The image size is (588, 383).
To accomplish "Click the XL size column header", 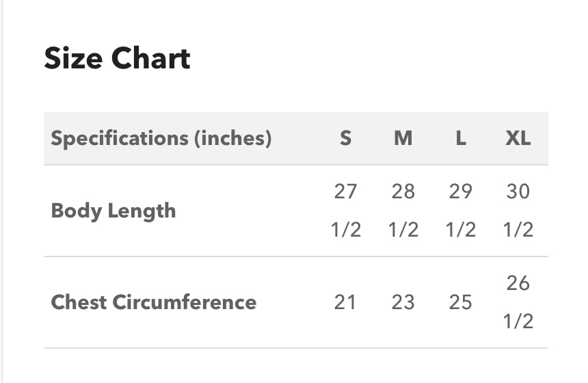I will (518, 138).
